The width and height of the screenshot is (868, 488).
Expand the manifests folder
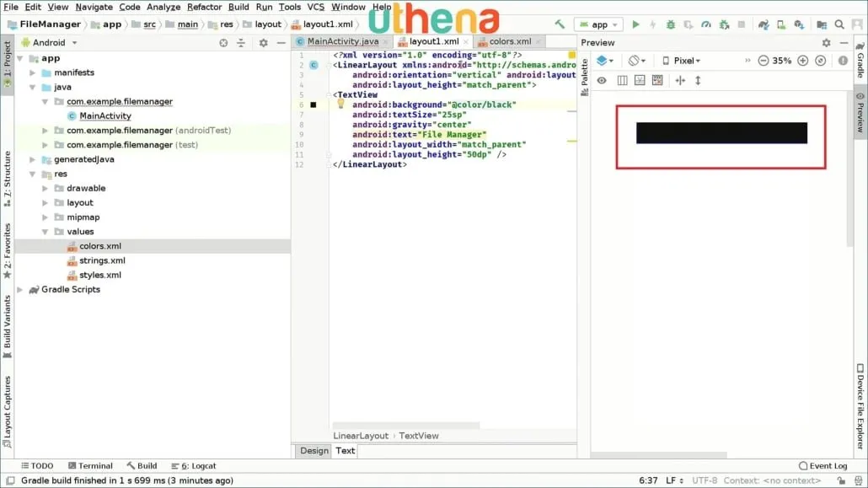33,72
